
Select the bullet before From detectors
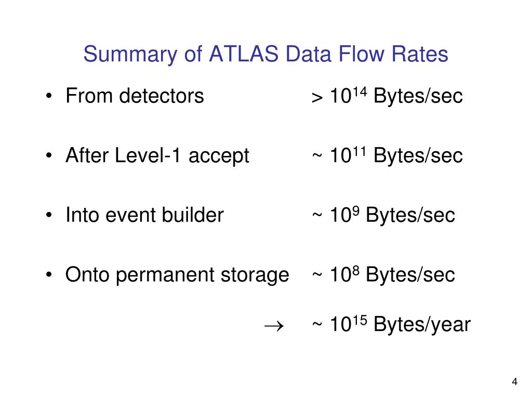(x=49, y=96)
